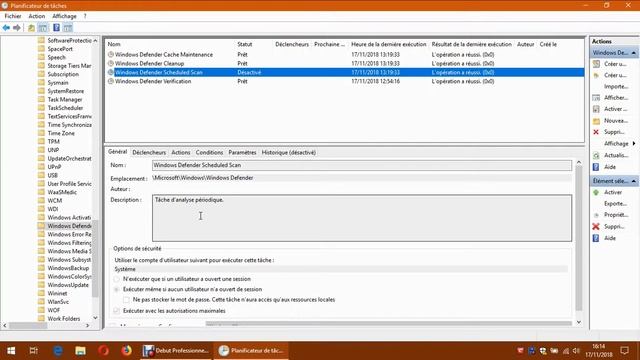
Task: Open File Explorer from the taskbar
Action: coord(80,351)
